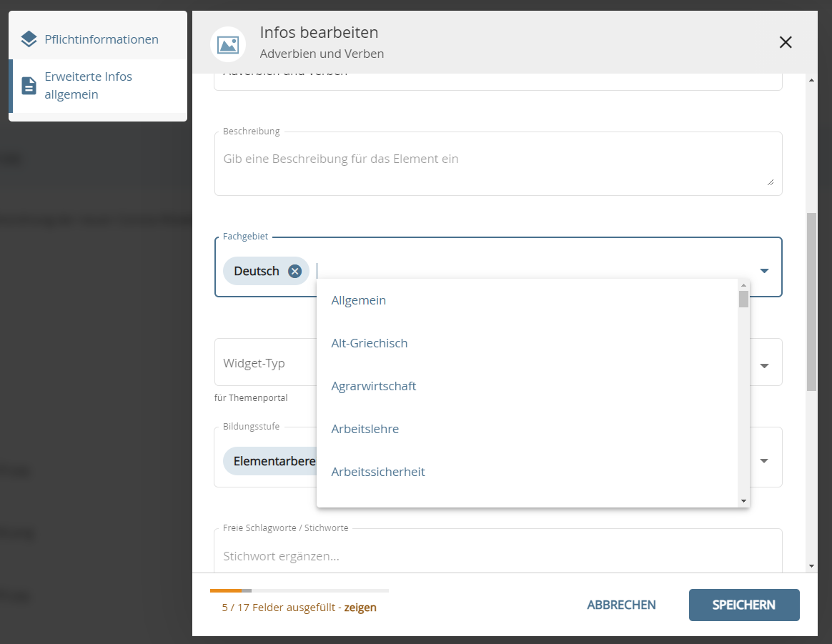Click the Stichwort ergänzen input field
The image size is (832, 644).
(x=497, y=556)
